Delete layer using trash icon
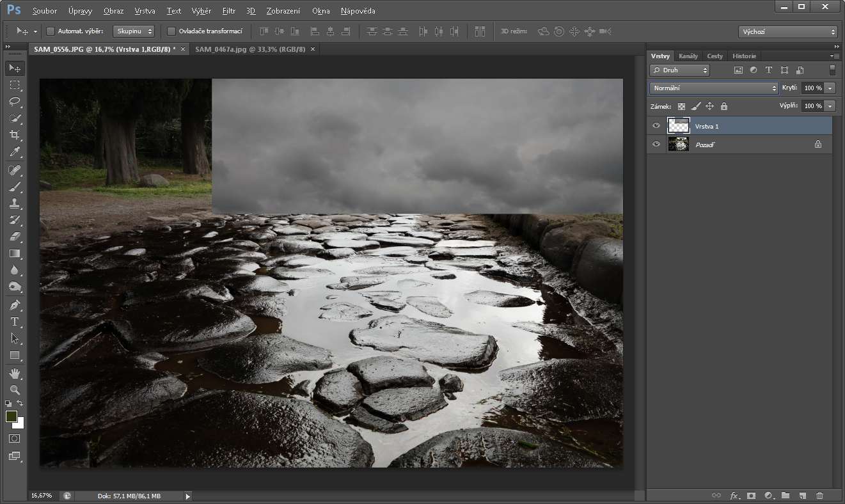845x504 pixels. pyautogui.click(x=820, y=496)
